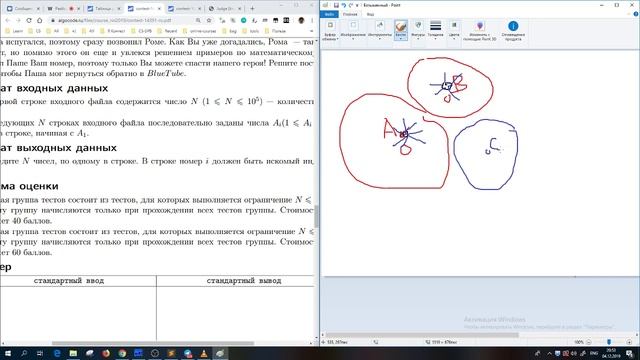
Task: Open the Learn bookmarks folder
Action: click(14, 31)
